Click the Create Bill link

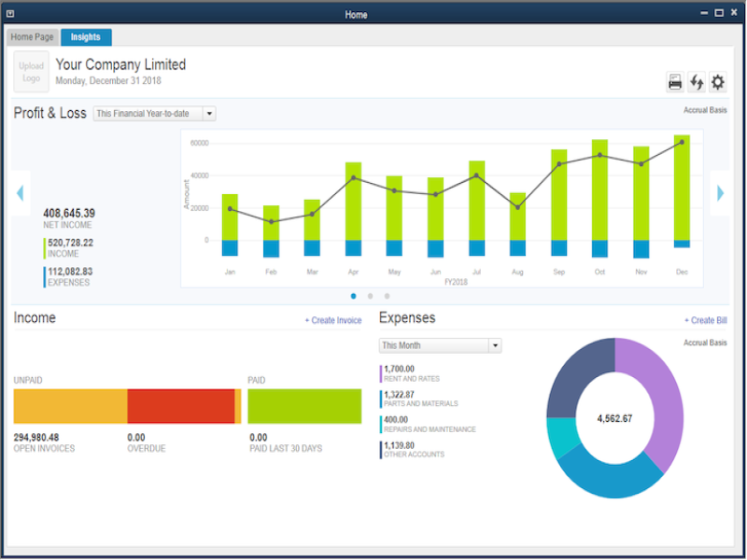tap(704, 319)
